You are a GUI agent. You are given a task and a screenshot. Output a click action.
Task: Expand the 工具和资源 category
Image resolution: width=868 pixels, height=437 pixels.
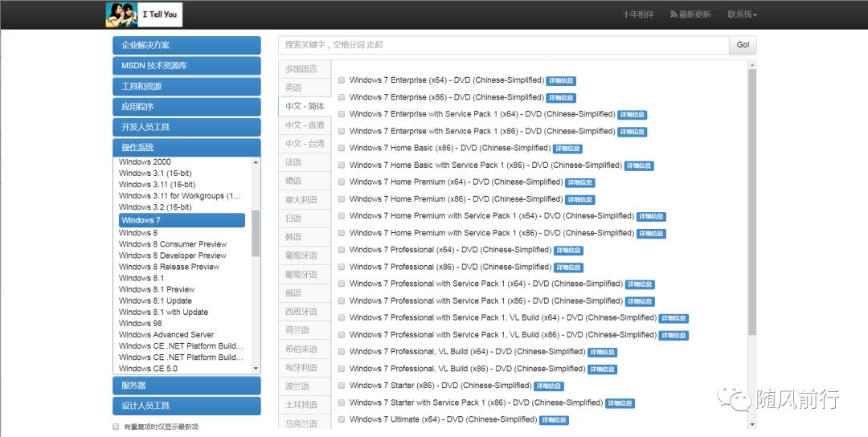coord(186,86)
